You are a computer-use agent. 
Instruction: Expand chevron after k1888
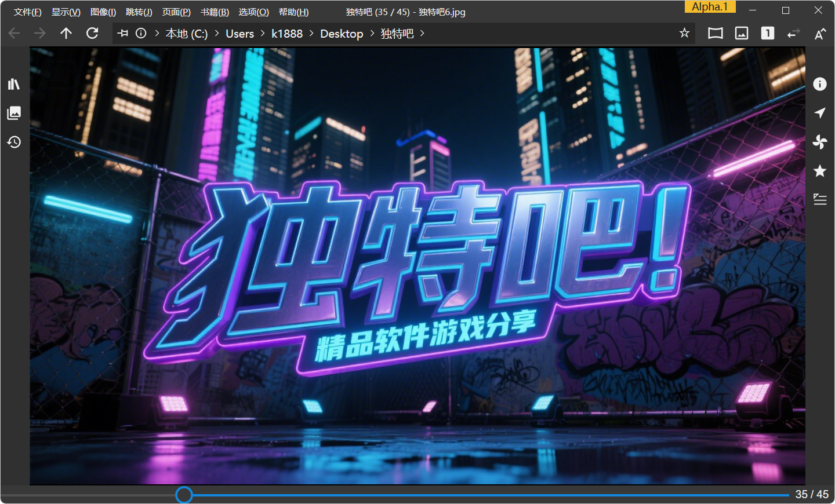coord(311,34)
